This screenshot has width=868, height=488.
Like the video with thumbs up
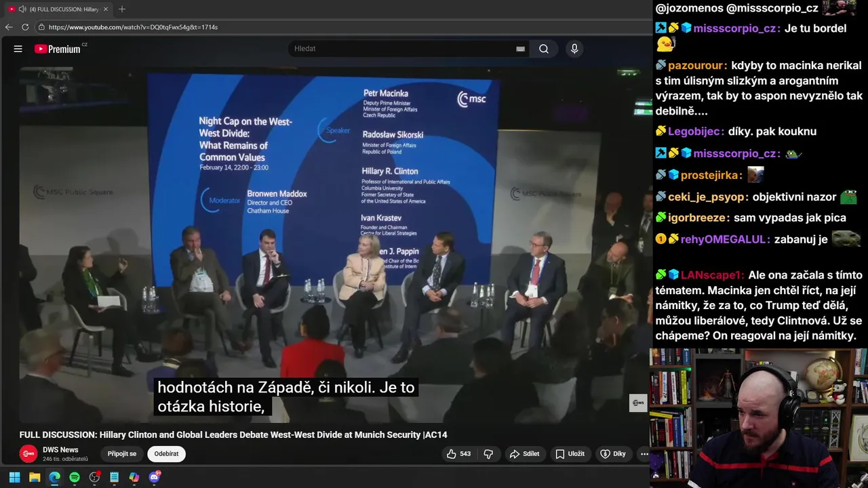[x=459, y=454]
